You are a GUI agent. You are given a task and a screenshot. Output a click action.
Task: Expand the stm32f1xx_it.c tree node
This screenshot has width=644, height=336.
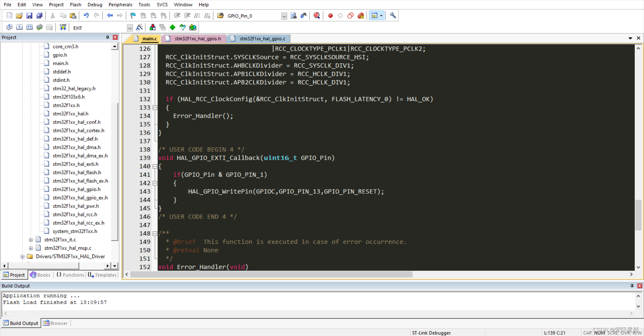(31, 239)
